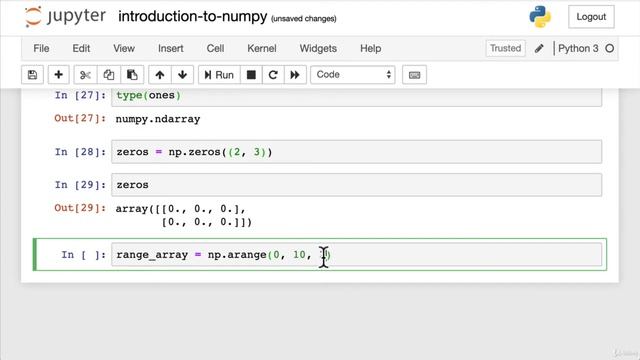Restart and run all with the fast-forward icon
This screenshot has width=640, height=360.
[x=295, y=75]
